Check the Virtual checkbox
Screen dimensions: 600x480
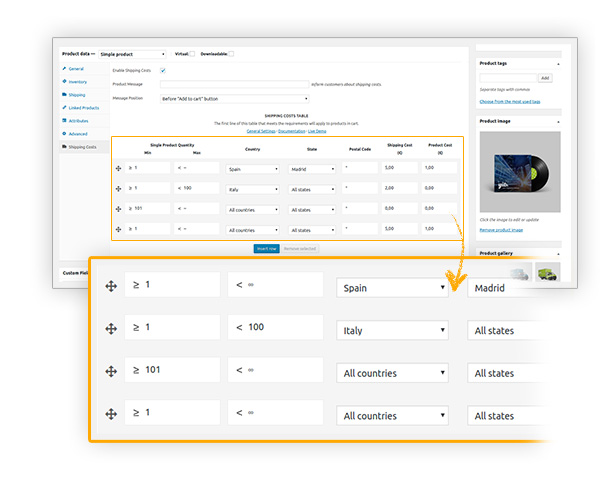point(193,54)
